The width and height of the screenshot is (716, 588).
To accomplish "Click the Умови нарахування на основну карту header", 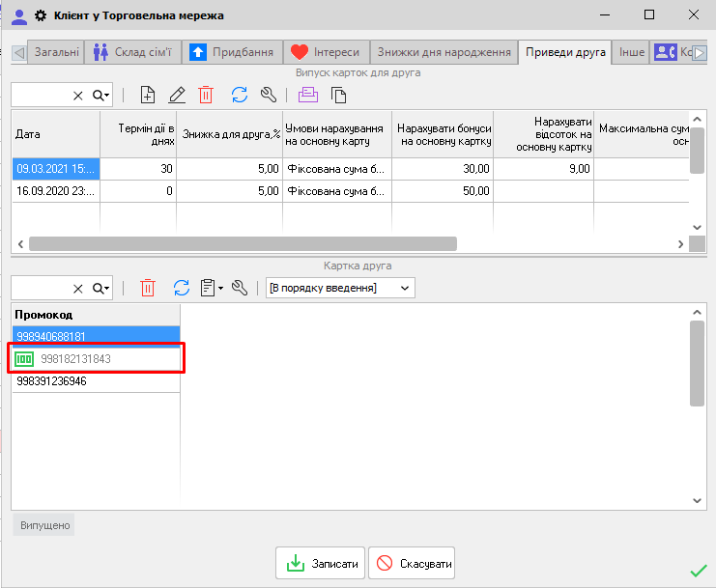I will coord(337,134).
